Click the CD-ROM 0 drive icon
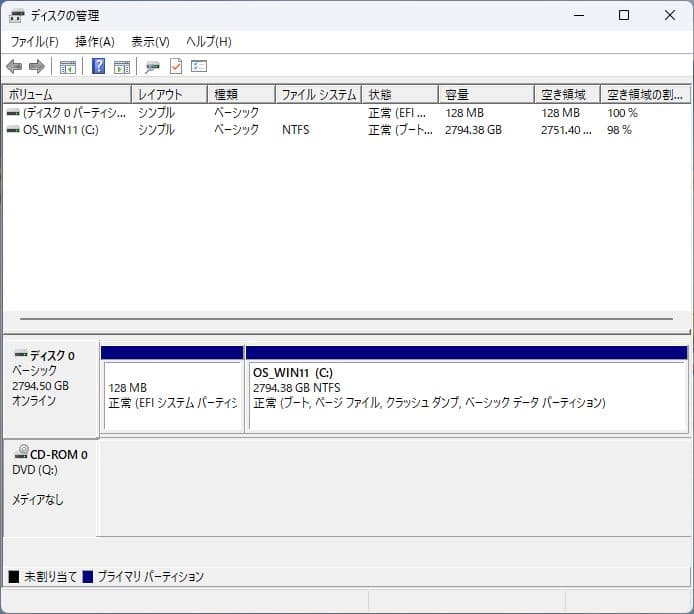Viewport: 694px width, 614px height. click(21, 452)
